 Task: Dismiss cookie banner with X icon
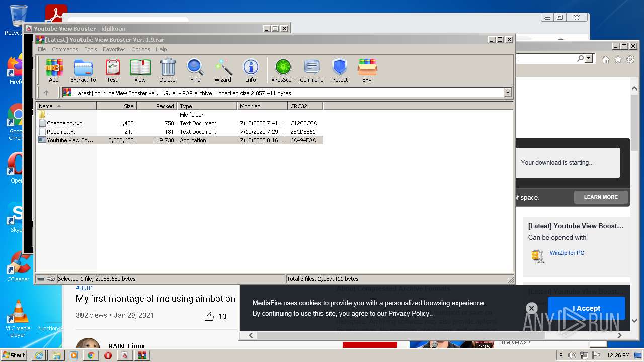pos(531,308)
